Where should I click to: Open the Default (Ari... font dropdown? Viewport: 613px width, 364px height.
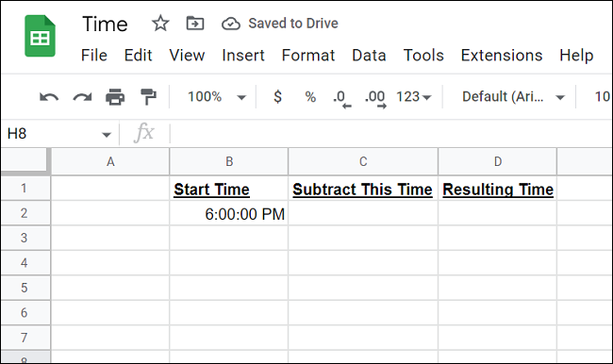(x=513, y=97)
